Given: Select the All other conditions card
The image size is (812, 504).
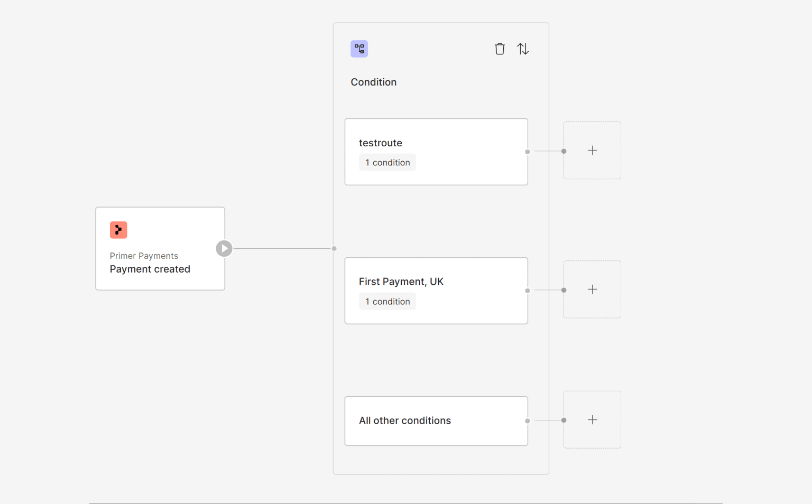Looking at the screenshot, I should pos(436,421).
